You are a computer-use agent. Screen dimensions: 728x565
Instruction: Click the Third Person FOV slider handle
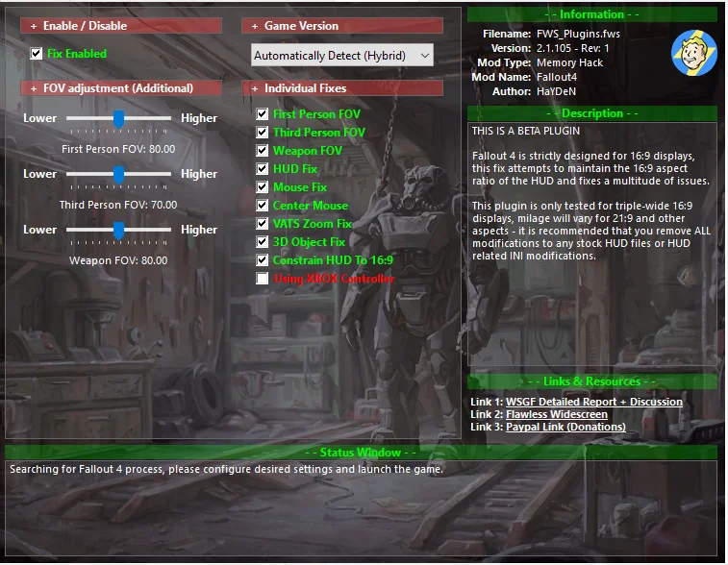[119, 175]
